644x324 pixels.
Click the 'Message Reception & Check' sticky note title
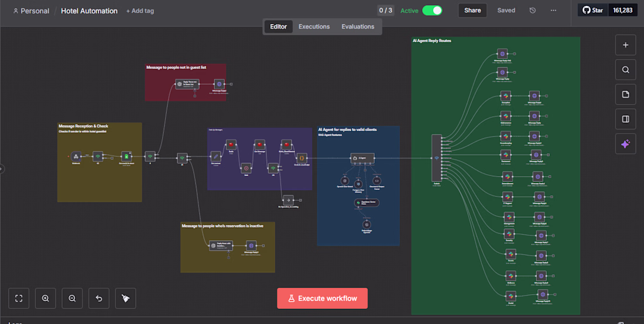tap(83, 126)
